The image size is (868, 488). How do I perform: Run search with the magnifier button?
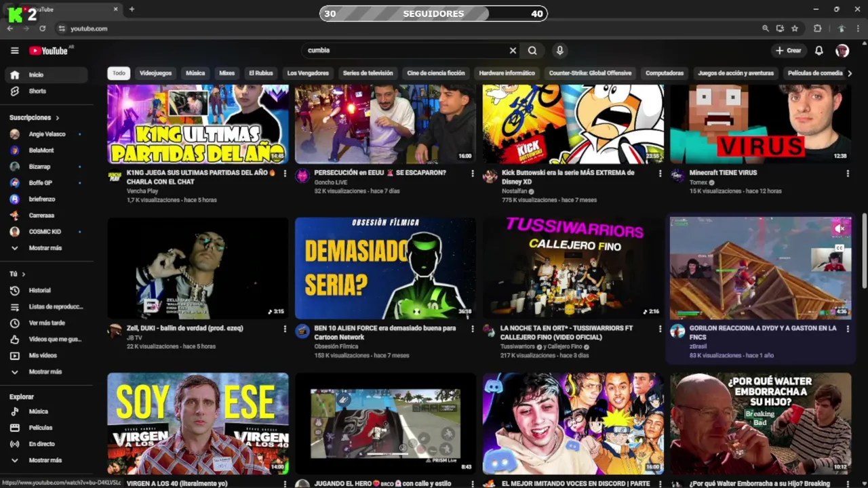tap(532, 50)
